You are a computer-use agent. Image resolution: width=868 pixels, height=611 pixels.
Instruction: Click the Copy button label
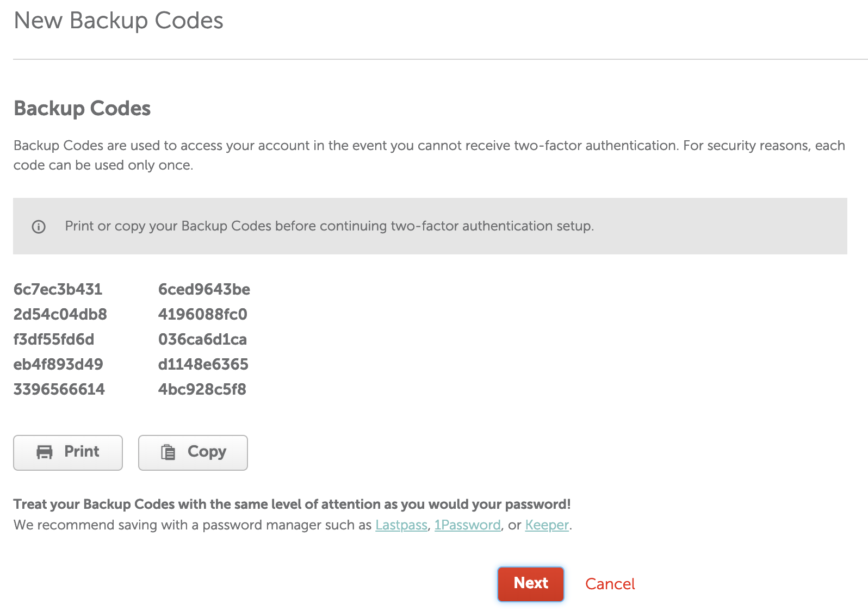207,452
